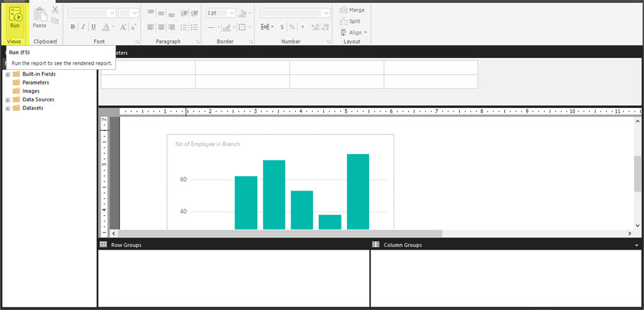Apply a bulleted list
Screen dimensions: 644x310
[x=184, y=27]
